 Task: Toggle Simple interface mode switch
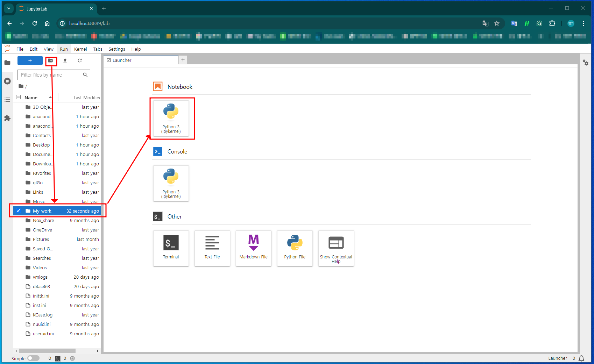34,358
